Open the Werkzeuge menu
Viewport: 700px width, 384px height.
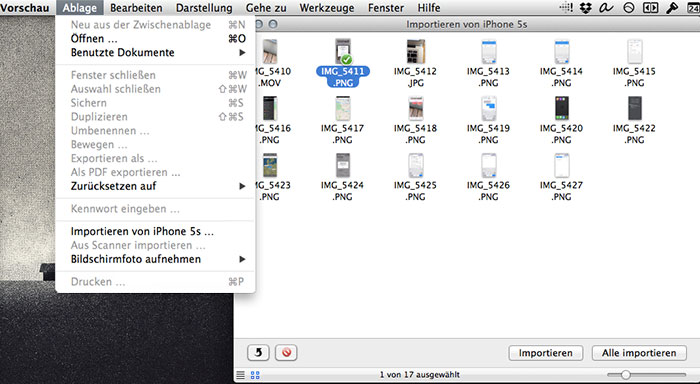327,8
